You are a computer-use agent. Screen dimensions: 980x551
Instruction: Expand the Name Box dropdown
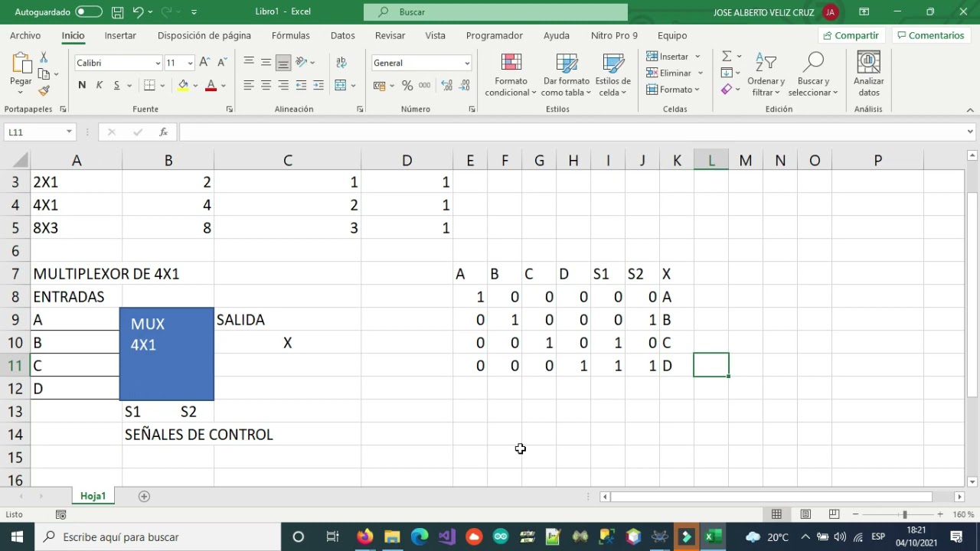[69, 132]
